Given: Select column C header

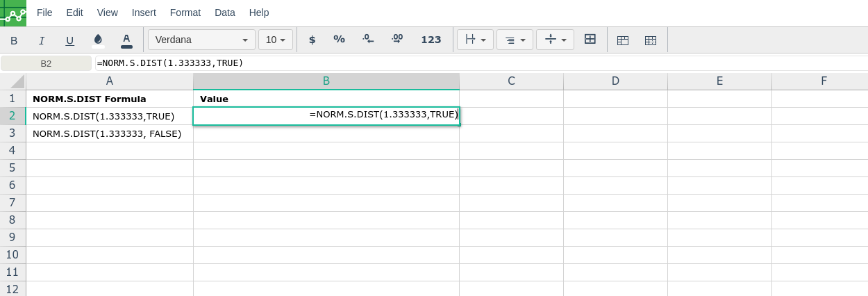Looking at the screenshot, I should point(511,81).
